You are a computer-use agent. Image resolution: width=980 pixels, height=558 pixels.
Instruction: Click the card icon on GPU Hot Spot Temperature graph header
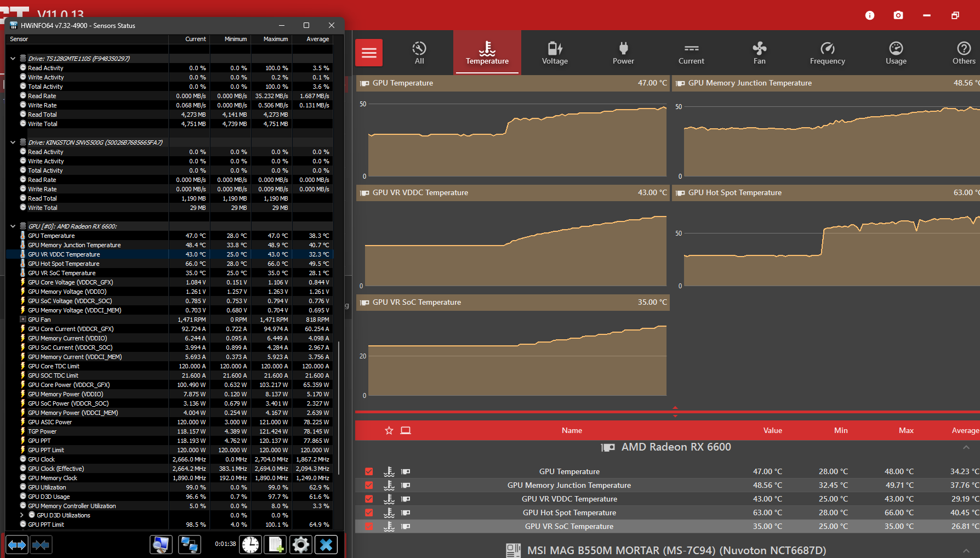[x=680, y=193]
